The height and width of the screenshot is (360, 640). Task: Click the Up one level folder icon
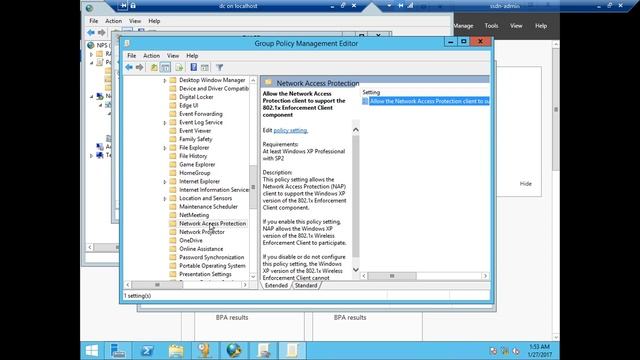pos(154,67)
